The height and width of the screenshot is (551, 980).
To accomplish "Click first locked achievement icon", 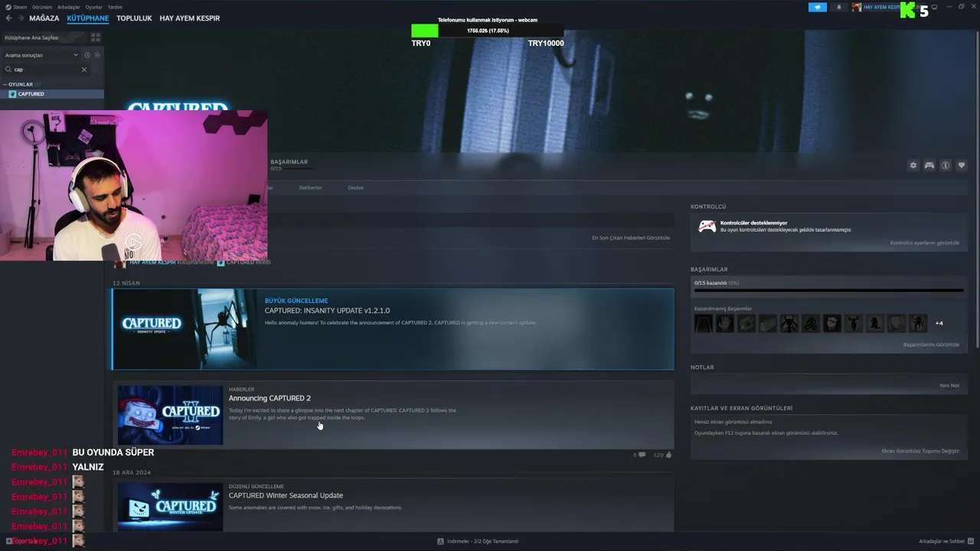I will tap(703, 323).
